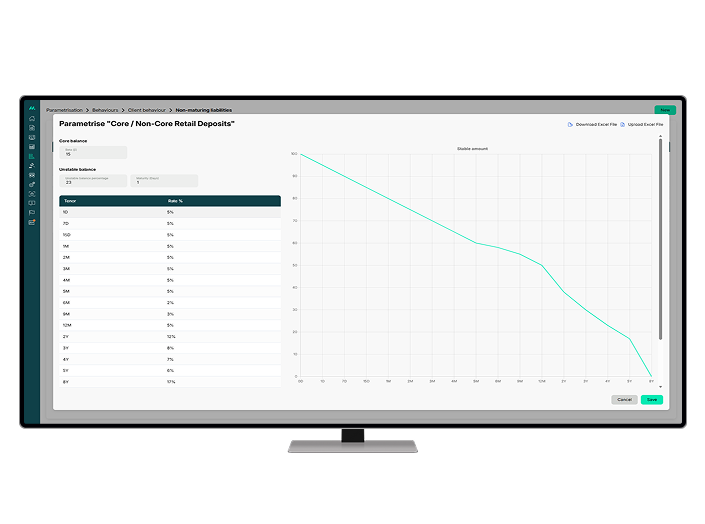Focus the Core balance input field

coord(93,152)
